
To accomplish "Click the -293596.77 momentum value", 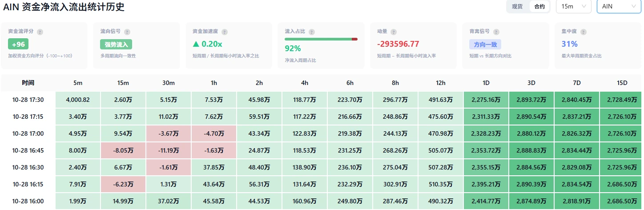I will coord(398,44).
